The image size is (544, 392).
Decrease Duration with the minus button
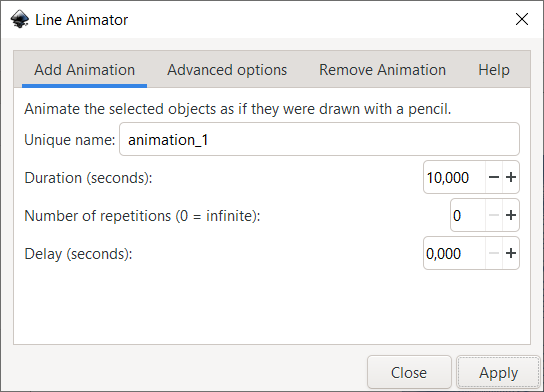coord(494,177)
